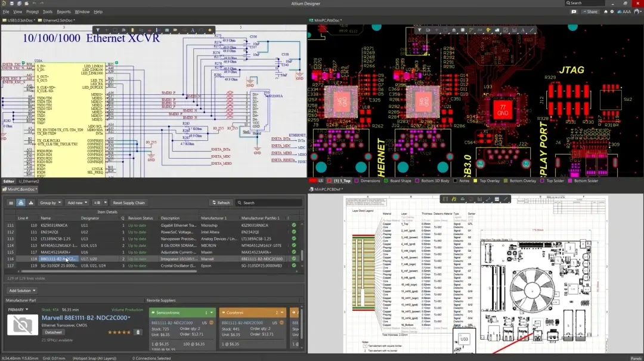Click the Reset Supply Chain button
The image size is (644, 361).
click(x=129, y=203)
